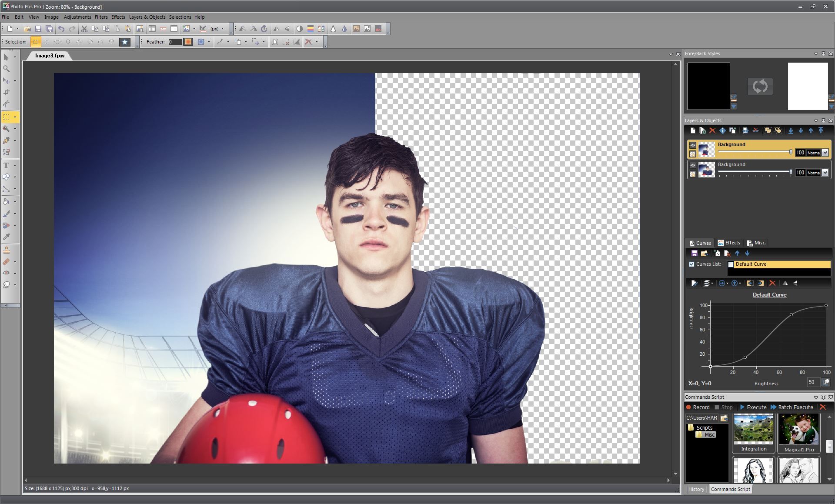Viewport: 835px width, 504px height.
Task: Toggle visibility of top Background layer
Action: tap(693, 145)
